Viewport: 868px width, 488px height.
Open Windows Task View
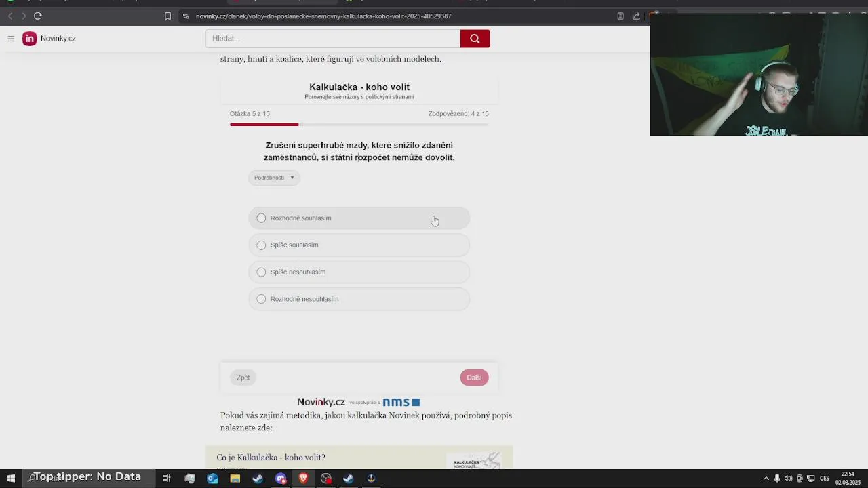coord(166,479)
